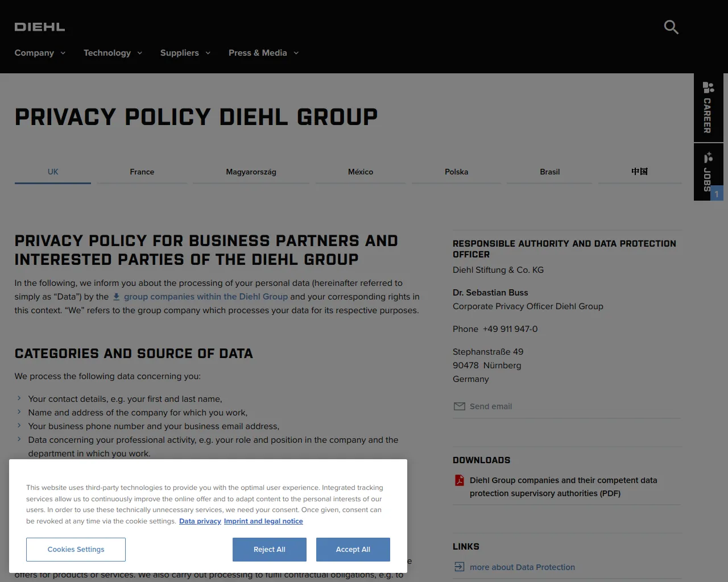The image size is (728, 582).
Task: Click the Diehl logo in header
Action: click(x=40, y=27)
